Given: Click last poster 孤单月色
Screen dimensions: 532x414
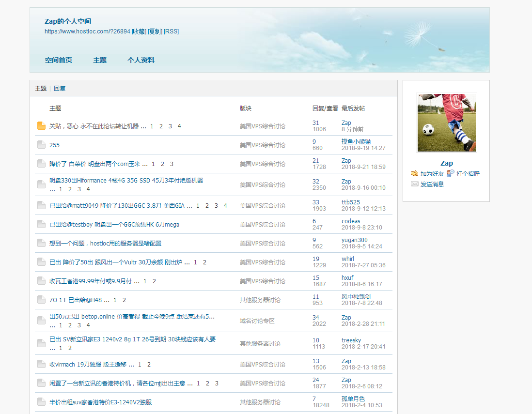Looking at the screenshot, I should pos(353,399).
